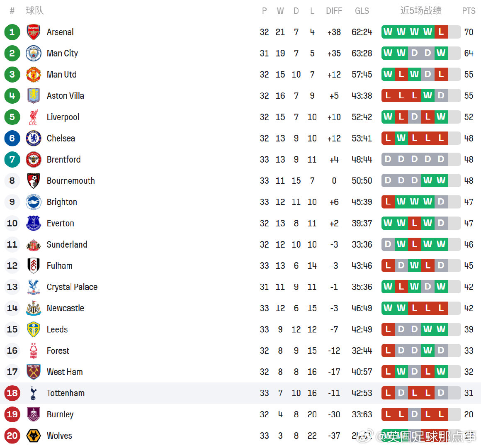Open Sunderland team page link
Screen dimensions: 481x448
[x=67, y=244]
